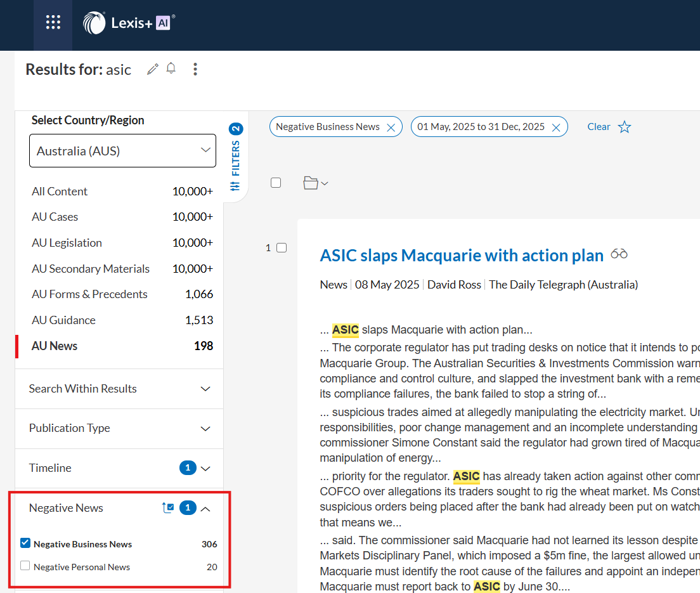Click the 'Results for: asic' heading
The width and height of the screenshot is (700, 593).
tap(79, 70)
